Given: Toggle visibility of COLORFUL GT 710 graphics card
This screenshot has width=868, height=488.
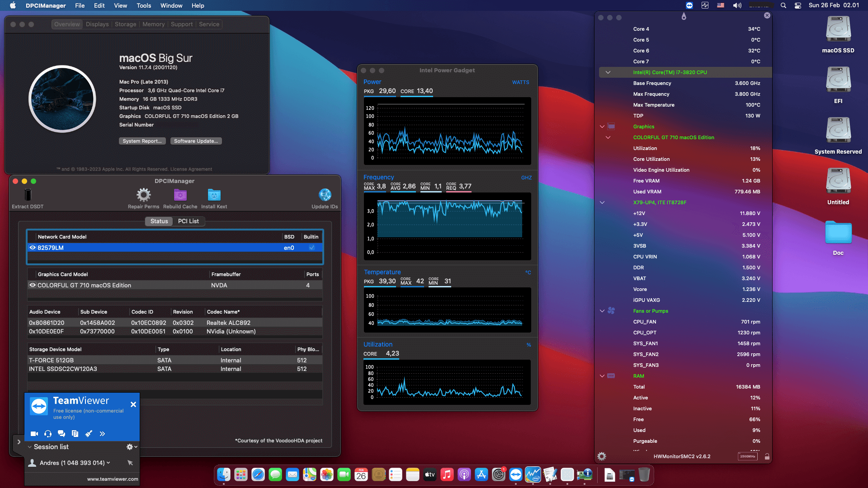Looking at the screenshot, I should [32, 285].
